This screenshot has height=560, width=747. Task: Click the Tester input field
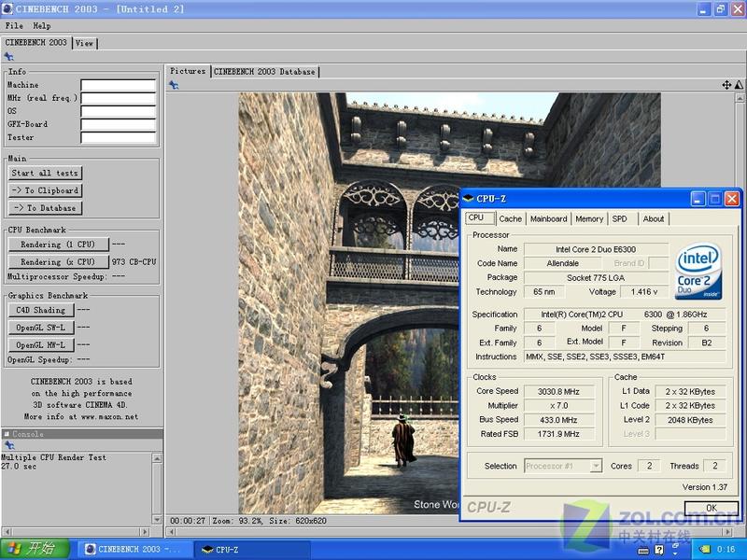pyautogui.click(x=119, y=137)
